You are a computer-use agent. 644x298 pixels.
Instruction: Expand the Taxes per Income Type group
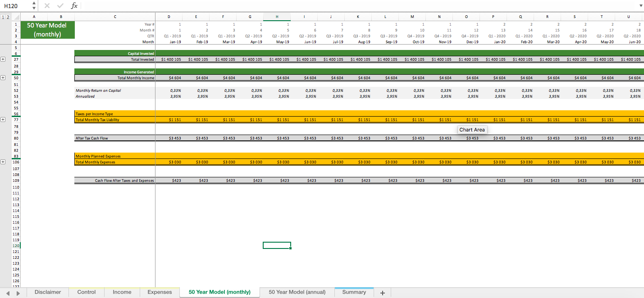[3, 120]
